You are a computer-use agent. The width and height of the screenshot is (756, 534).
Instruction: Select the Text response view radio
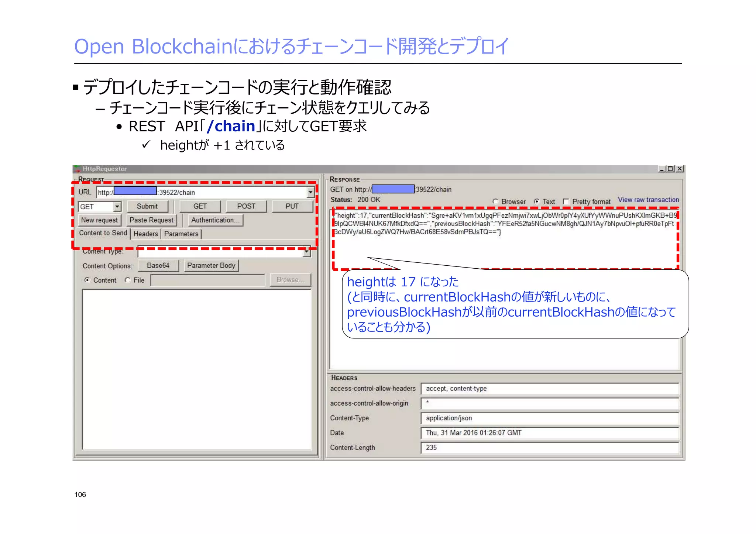pyautogui.click(x=536, y=201)
